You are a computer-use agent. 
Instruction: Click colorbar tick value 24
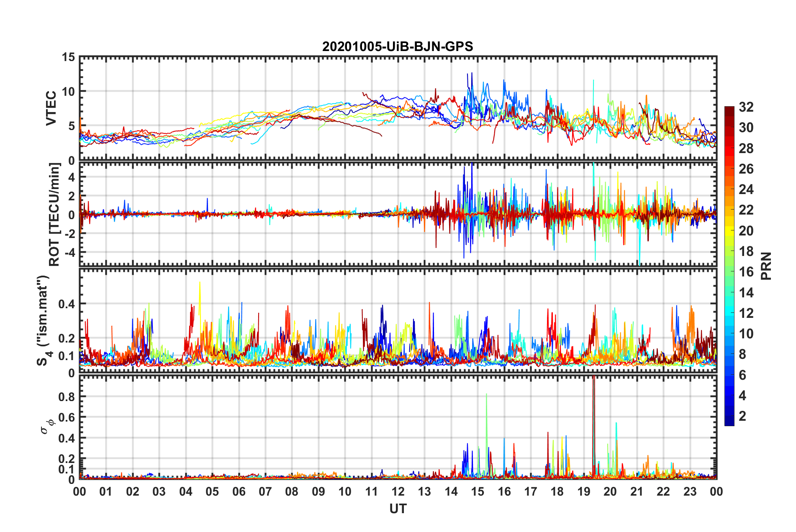[746, 189]
